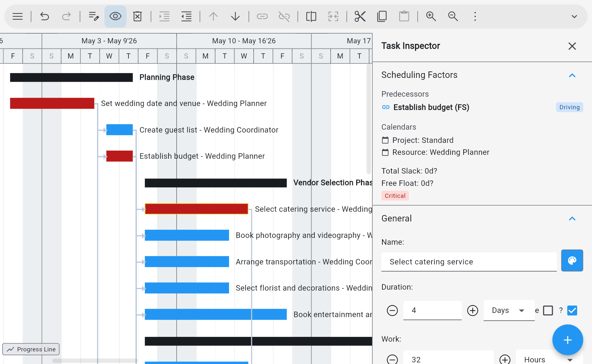The height and width of the screenshot is (364, 592).
Task: Check the empty checkbox beside Days
Action: (x=548, y=310)
